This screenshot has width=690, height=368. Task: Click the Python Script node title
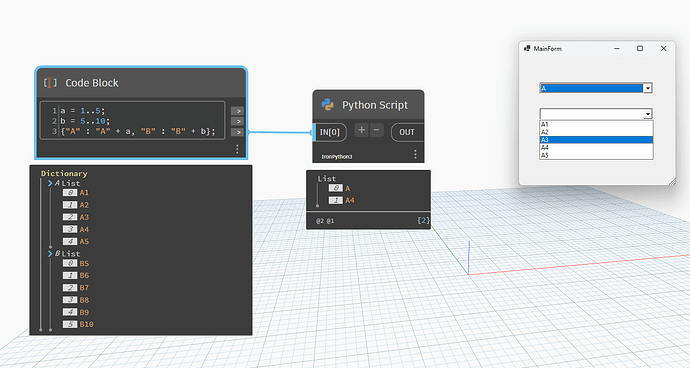[375, 105]
